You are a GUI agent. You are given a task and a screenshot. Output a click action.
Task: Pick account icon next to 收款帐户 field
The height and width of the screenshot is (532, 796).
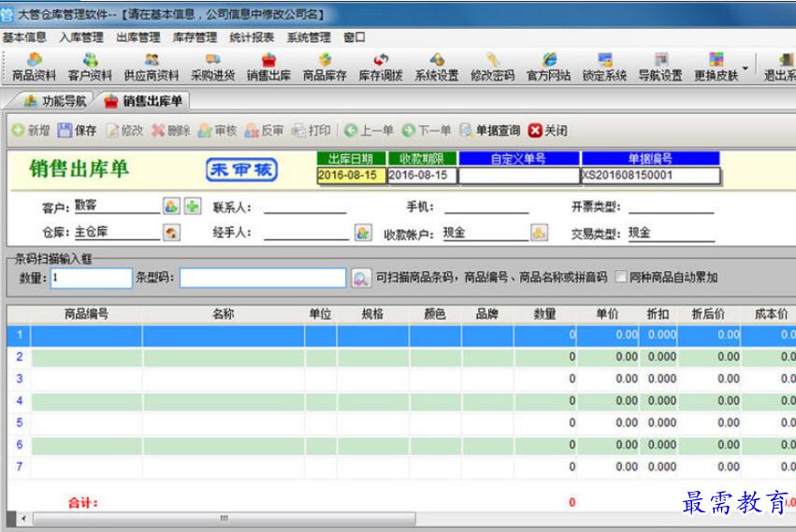[x=539, y=233]
